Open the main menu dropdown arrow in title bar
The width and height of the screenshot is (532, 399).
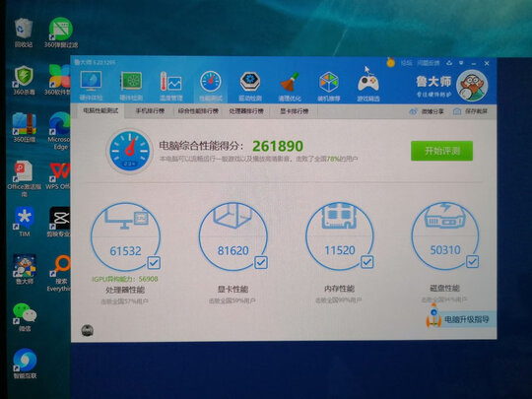coord(461,63)
